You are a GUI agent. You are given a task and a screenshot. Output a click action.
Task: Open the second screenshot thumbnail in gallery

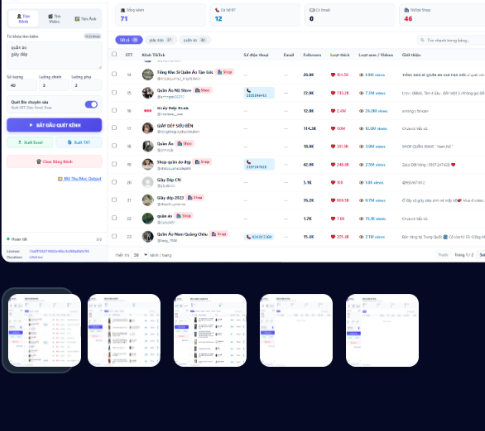click(x=124, y=330)
